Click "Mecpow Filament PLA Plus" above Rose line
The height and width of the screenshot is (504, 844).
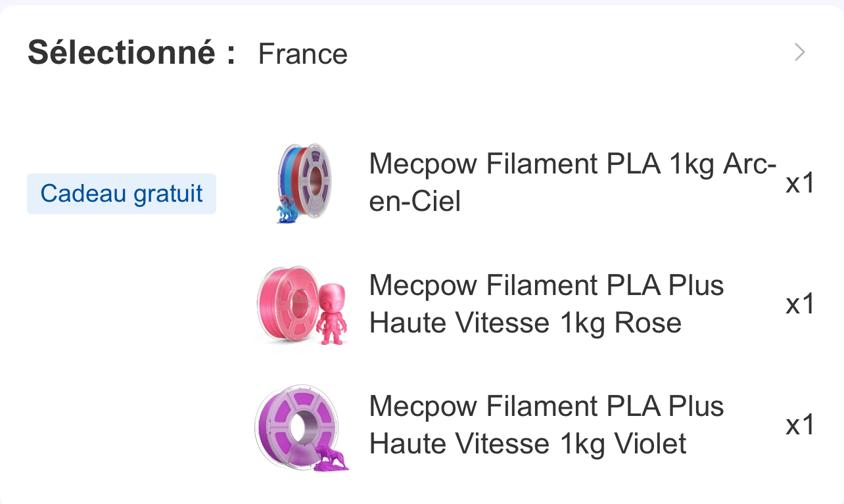pos(546,285)
